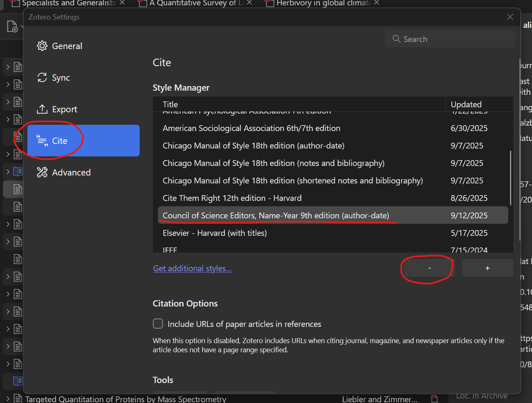This screenshot has width=532, height=403.
Task: Switch to Herbivory in global climate tab
Action: (323, 3)
